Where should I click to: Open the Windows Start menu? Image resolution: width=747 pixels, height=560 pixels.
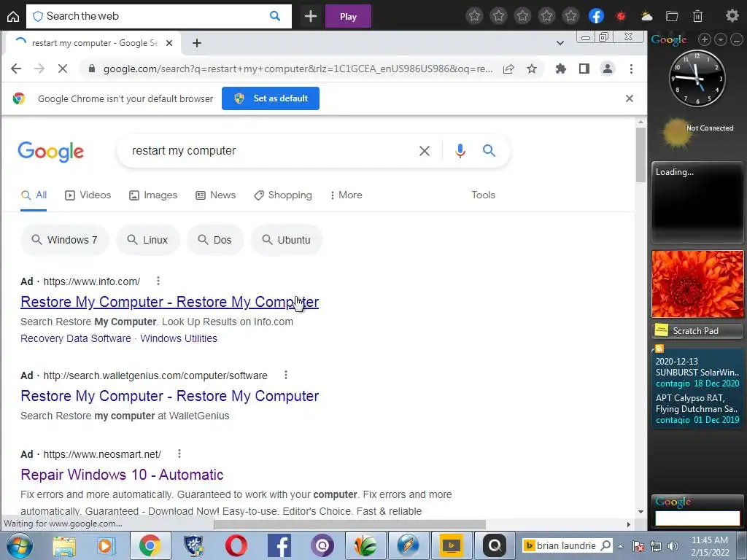point(20,545)
